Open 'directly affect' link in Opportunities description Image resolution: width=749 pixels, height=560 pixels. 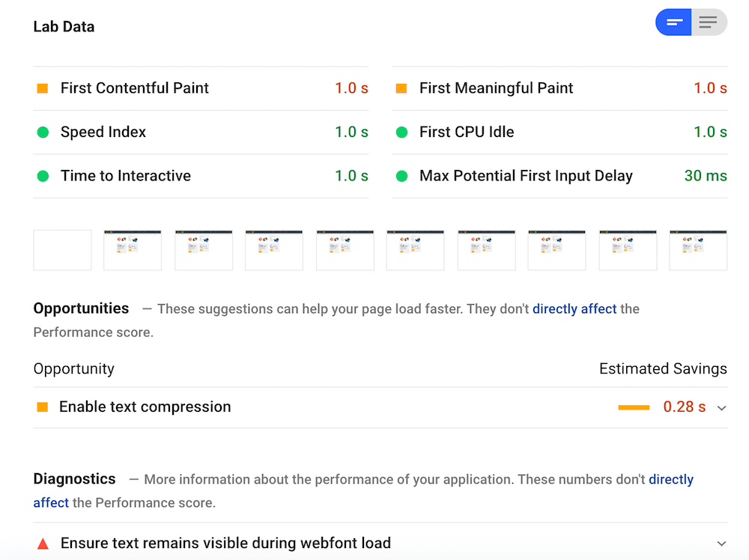tap(574, 308)
